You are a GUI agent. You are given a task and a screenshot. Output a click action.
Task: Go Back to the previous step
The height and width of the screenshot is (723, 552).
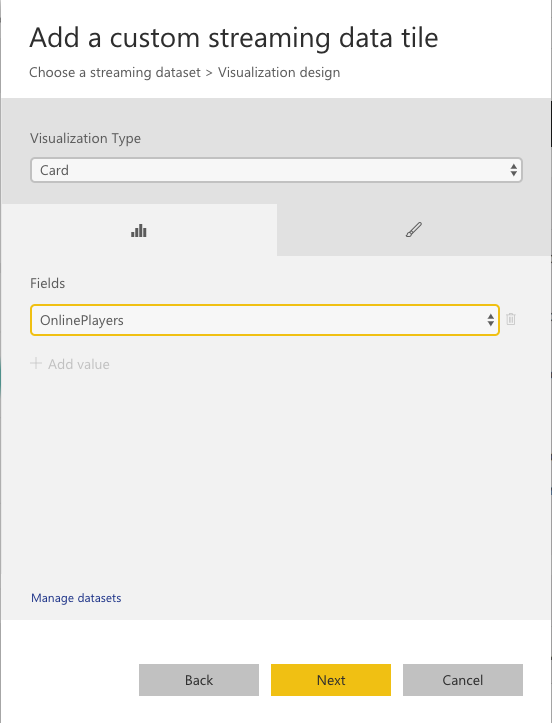click(x=199, y=680)
